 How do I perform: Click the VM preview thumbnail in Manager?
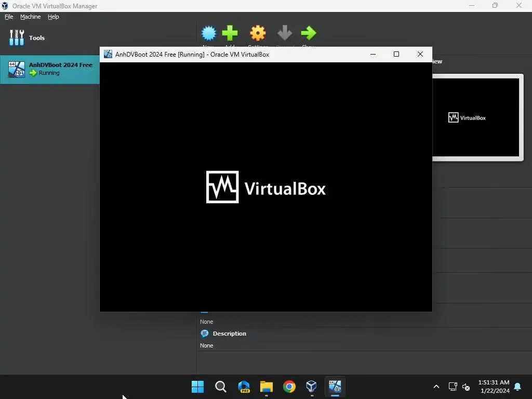click(476, 117)
